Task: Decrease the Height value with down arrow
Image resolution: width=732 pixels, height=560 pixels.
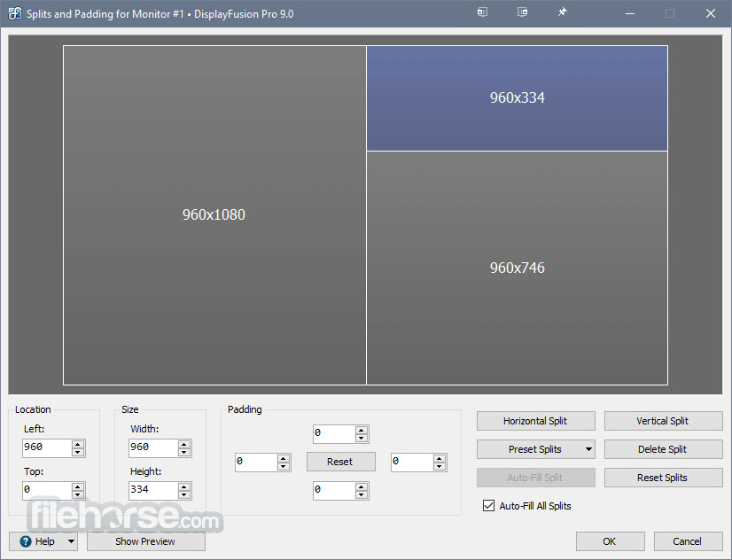Action: 184,494
